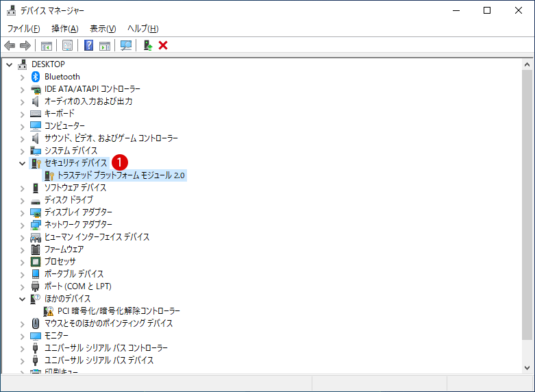Expand the オーディオの入力および出力 node
535x392 pixels.
[x=23, y=102]
